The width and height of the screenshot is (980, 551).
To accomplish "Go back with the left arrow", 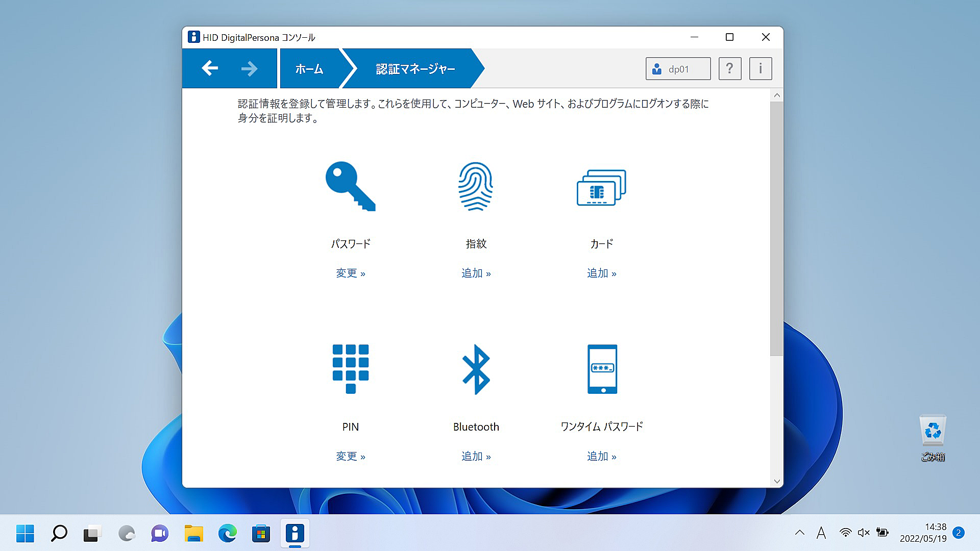I will pos(210,68).
